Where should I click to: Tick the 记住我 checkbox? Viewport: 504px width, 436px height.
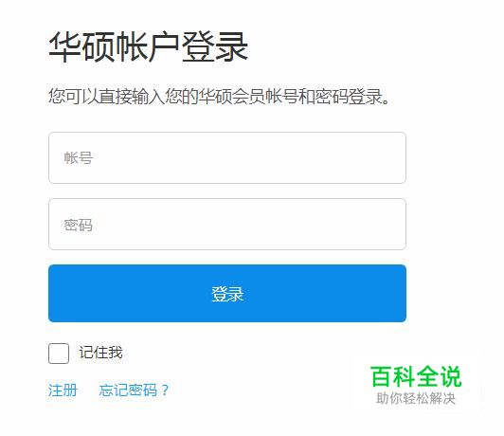(59, 354)
